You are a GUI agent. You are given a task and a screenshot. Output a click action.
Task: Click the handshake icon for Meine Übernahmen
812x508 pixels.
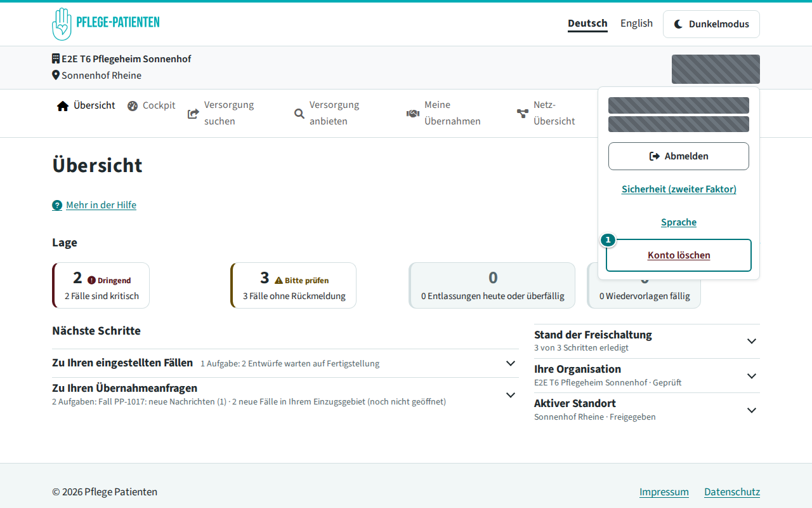coord(413,114)
